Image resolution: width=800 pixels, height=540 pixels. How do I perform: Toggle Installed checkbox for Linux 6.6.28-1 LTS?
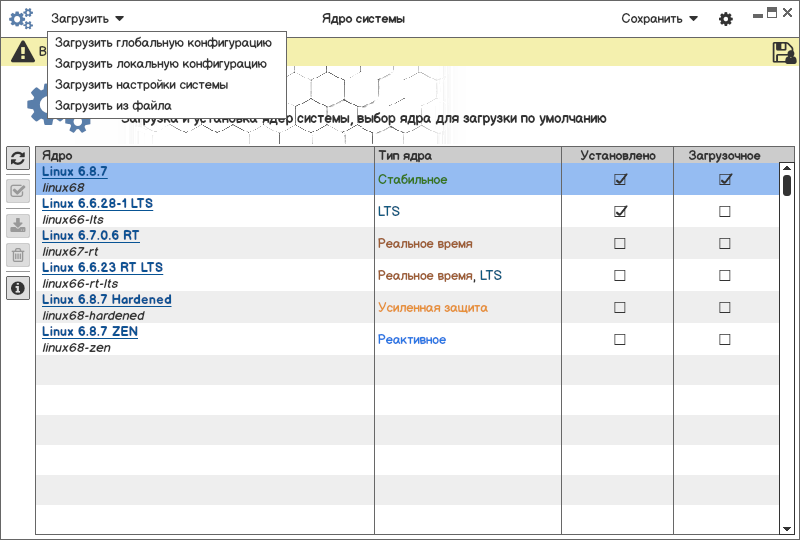coord(620,212)
